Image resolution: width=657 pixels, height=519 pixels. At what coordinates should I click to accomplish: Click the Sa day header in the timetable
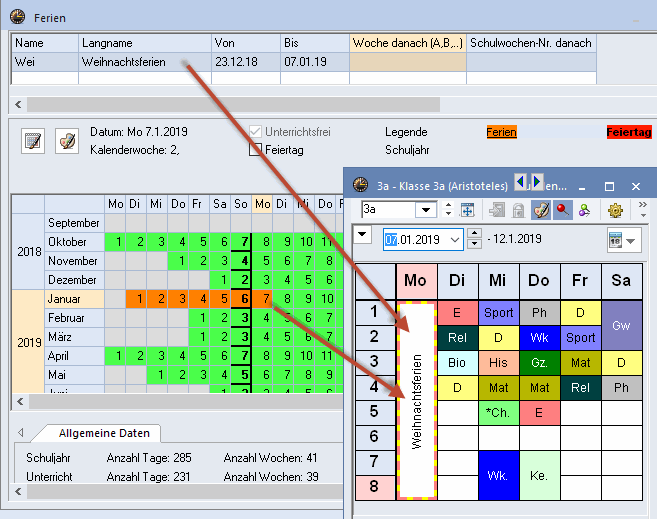point(622,281)
